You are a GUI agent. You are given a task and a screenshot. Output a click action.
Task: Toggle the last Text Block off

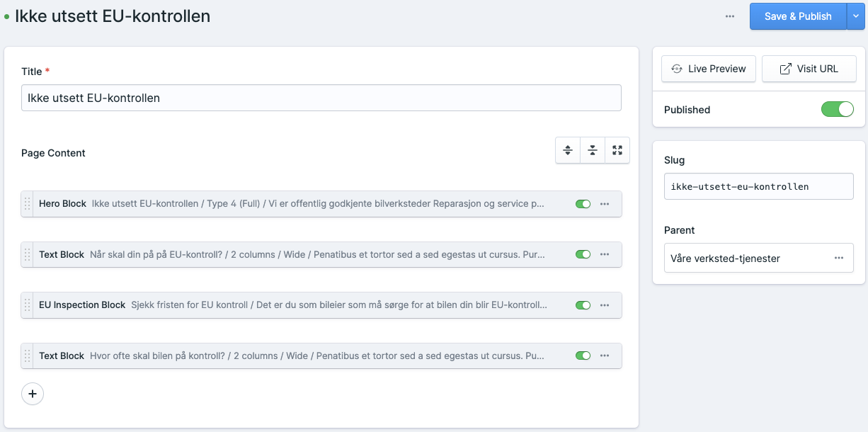point(583,356)
